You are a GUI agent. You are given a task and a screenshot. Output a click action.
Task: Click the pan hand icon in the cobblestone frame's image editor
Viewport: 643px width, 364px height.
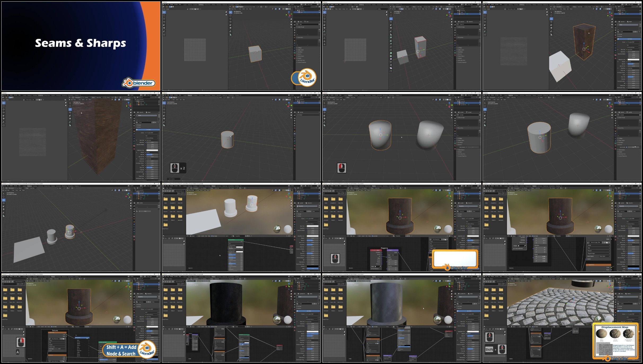tap(505, 335)
